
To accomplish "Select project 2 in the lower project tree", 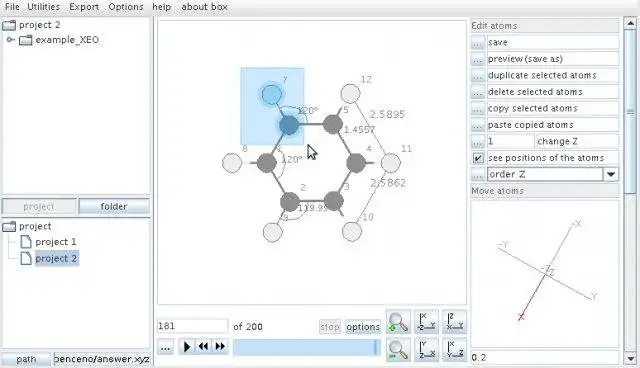I will point(56,259).
